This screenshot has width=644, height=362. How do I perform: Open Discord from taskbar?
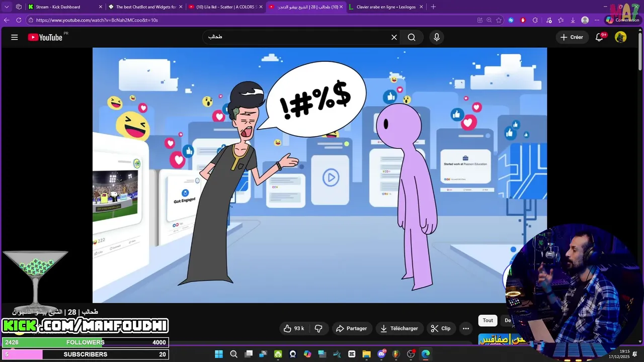pyautogui.click(x=381, y=354)
